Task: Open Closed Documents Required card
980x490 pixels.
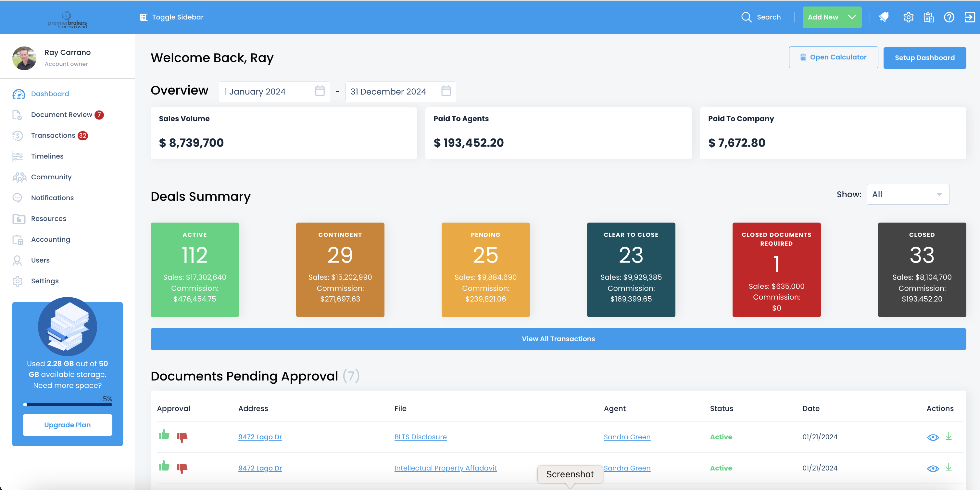Action: (x=776, y=270)
